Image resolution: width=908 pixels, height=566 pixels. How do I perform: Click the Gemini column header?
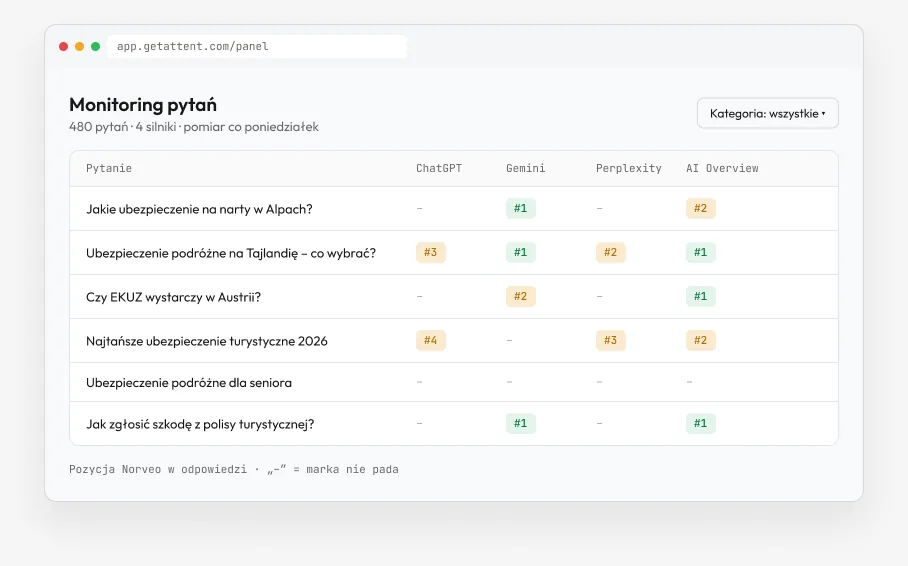pos(525,169)
